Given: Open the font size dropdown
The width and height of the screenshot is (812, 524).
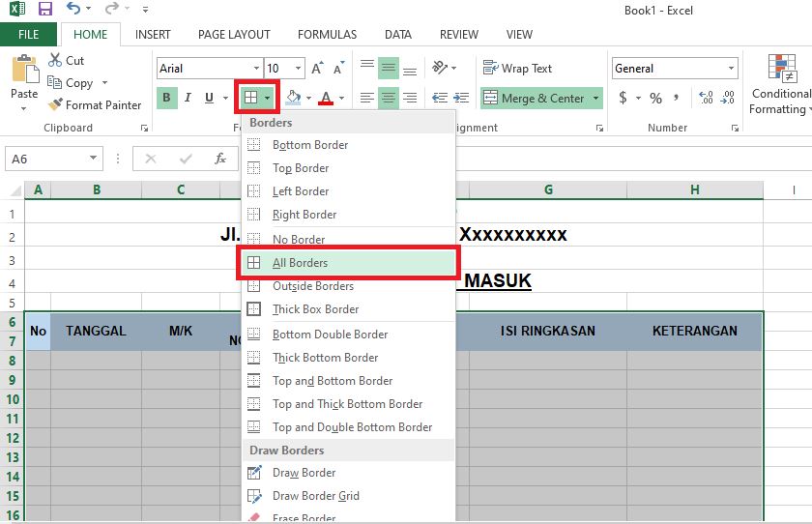Looking at the screenshot, I should pos(299,69).
